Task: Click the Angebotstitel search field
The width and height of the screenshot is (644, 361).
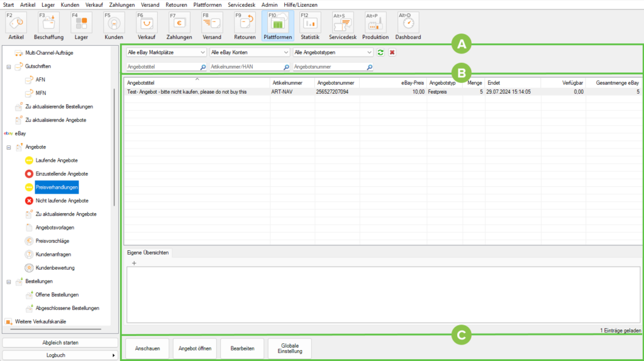Action: 162,67
